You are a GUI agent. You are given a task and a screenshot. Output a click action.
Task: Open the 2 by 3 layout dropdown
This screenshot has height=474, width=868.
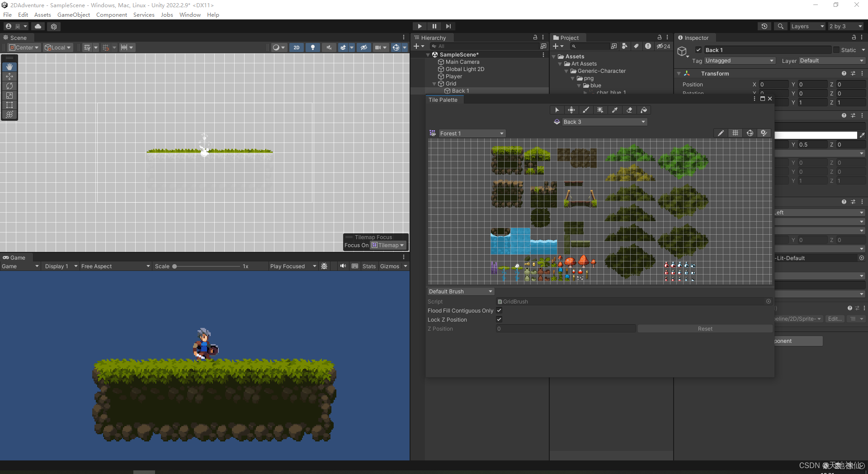click(846, 26)
